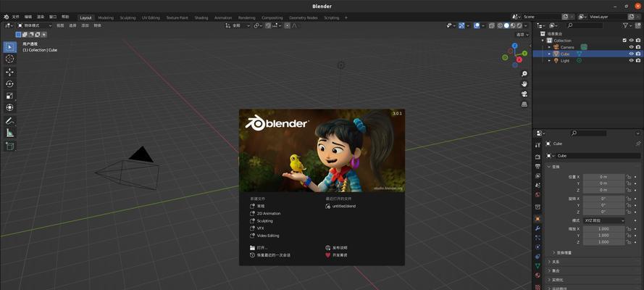The height and width of the screenshot is (290, 644).
Task: Hide Camera with its eye icon
Action: [x=631, y=47]
